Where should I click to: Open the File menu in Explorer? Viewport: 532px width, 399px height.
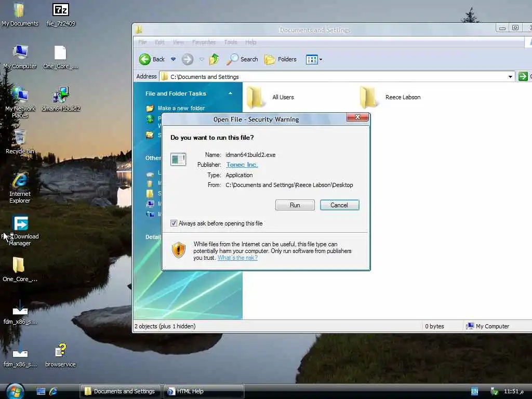pyautogui.click(x=142, y=42)
